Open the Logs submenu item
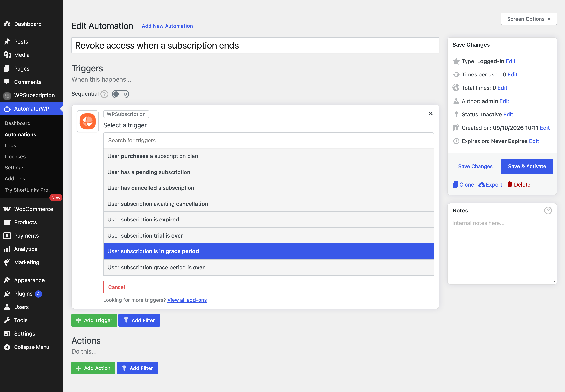Viewport: 565px width, 392px height. 10,145
